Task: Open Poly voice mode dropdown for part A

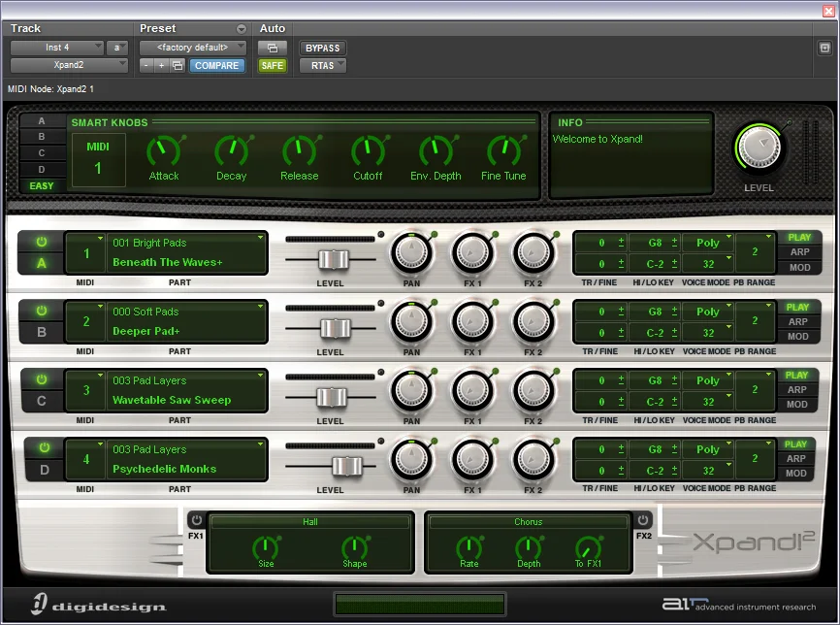Action: coord(708,243)
